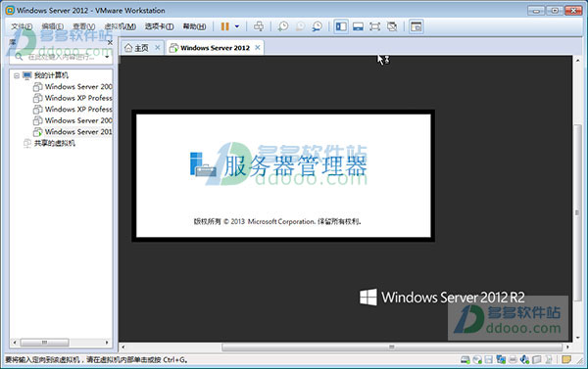Open the 选项卡(T) menu
Image resolution: width=588 pixels, height=369 pixels.
[160, 26]
